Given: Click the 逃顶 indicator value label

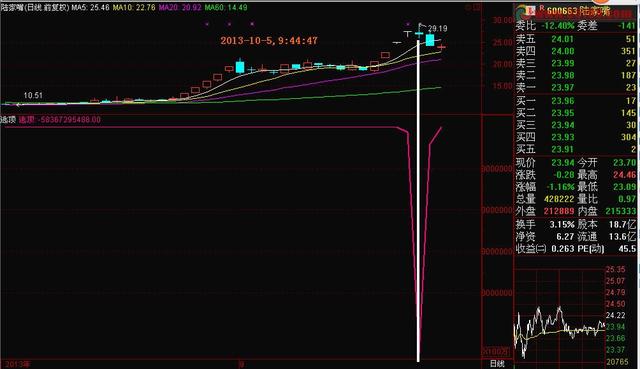Looking at the screenshot, I should point(60,120).
